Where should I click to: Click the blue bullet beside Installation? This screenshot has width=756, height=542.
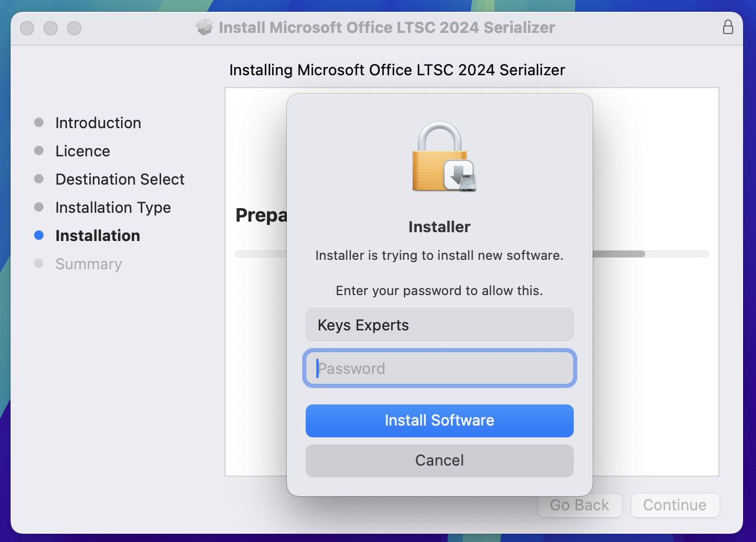point(39,235)
